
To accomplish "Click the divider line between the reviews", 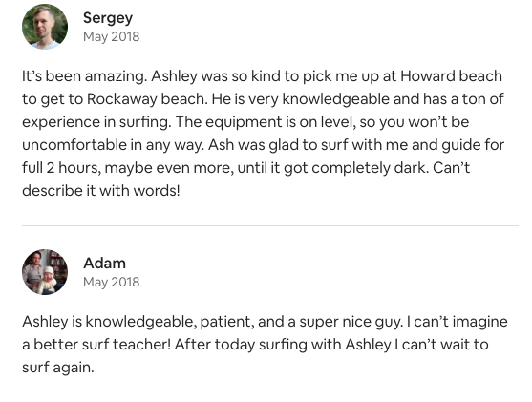I will 270,225.
